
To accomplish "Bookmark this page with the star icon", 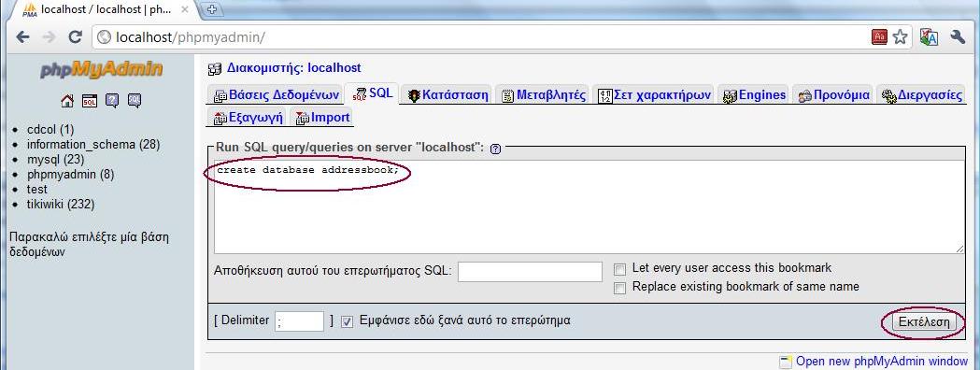I will pyautogui.click(x=900, y=36).
